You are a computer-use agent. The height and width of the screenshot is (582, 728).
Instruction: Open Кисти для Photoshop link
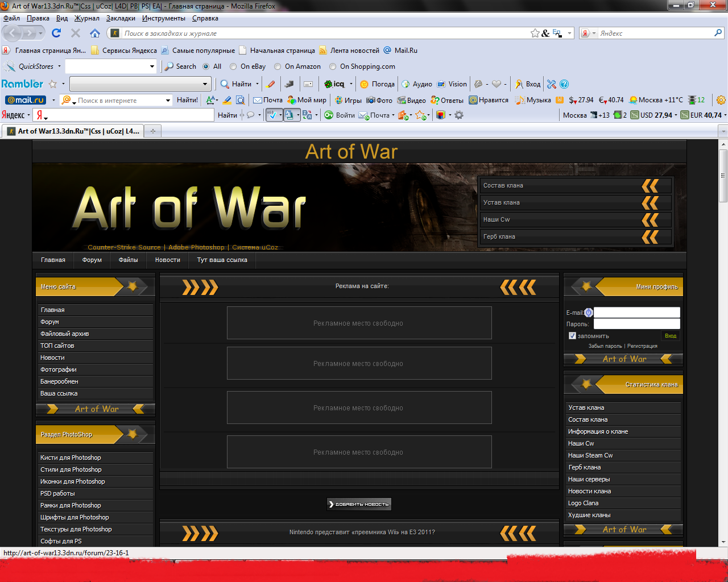click(x=71, y=458)
